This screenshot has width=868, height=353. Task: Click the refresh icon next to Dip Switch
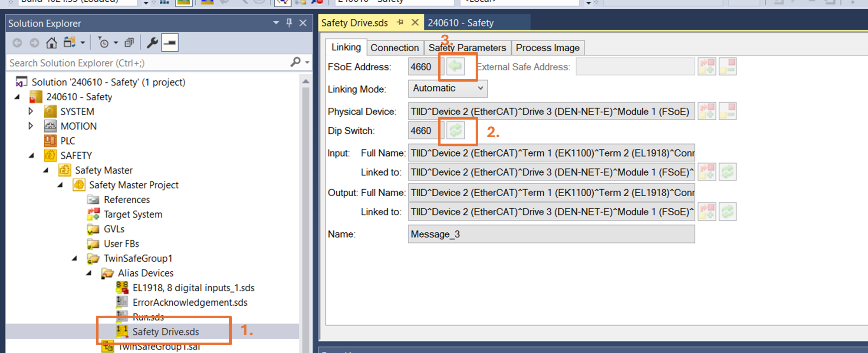pyautogui.click(x=455, y=130)
